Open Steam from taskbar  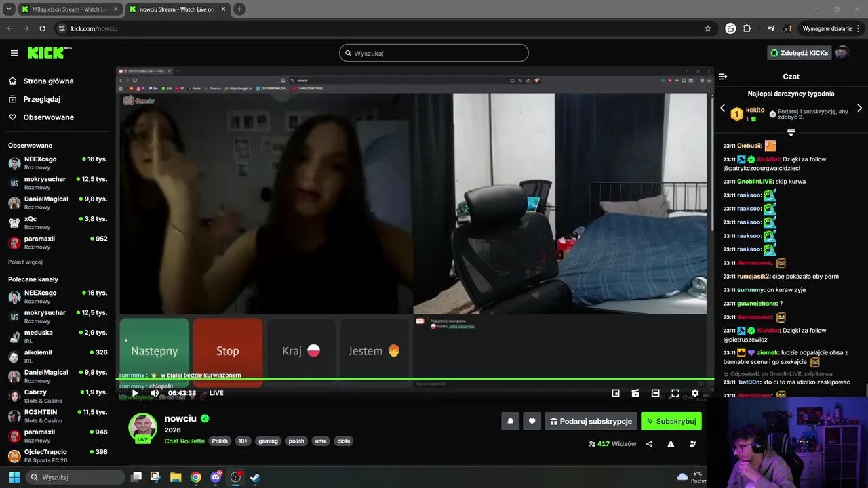255,477
